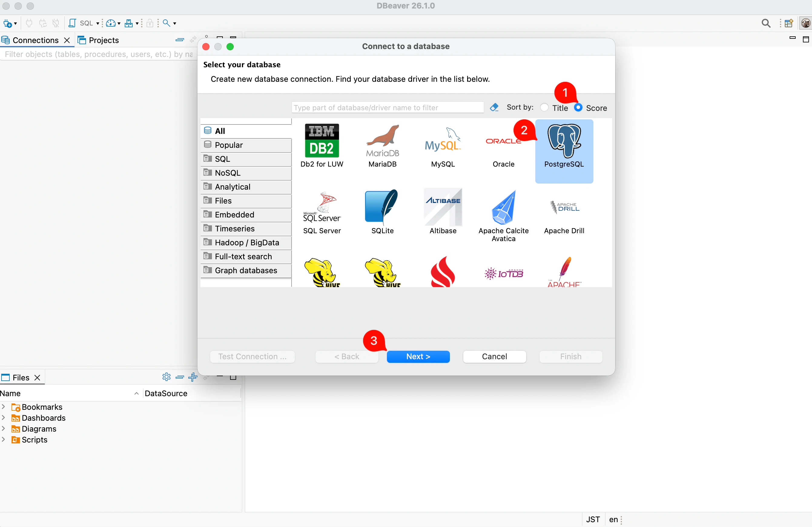Click the global search magnifier at top right
Image resolution: width=812 pixels, height=527 pixels.
(766, 23)
